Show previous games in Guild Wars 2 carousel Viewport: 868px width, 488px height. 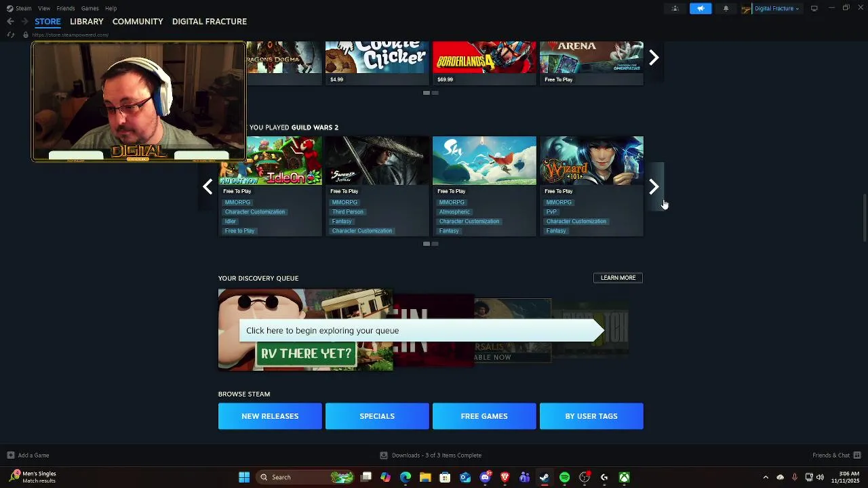pyautogui.click(x=208, y=187)
